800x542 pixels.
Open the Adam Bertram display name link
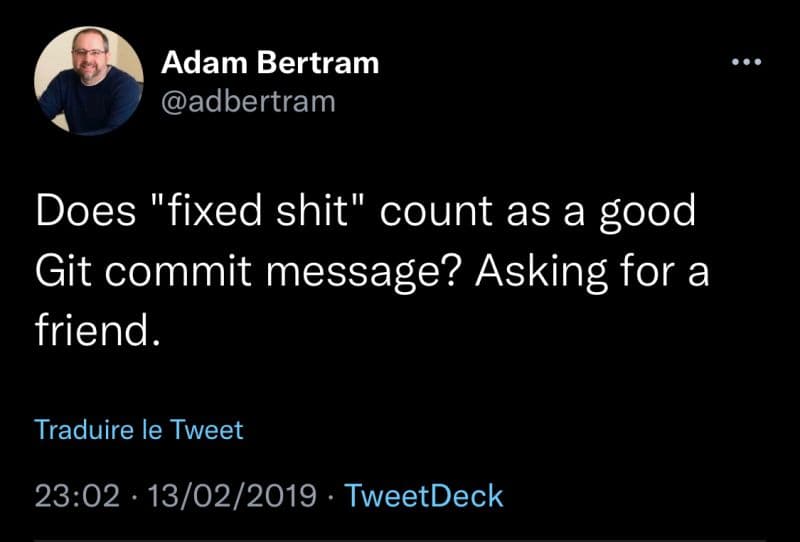[270, 63]
